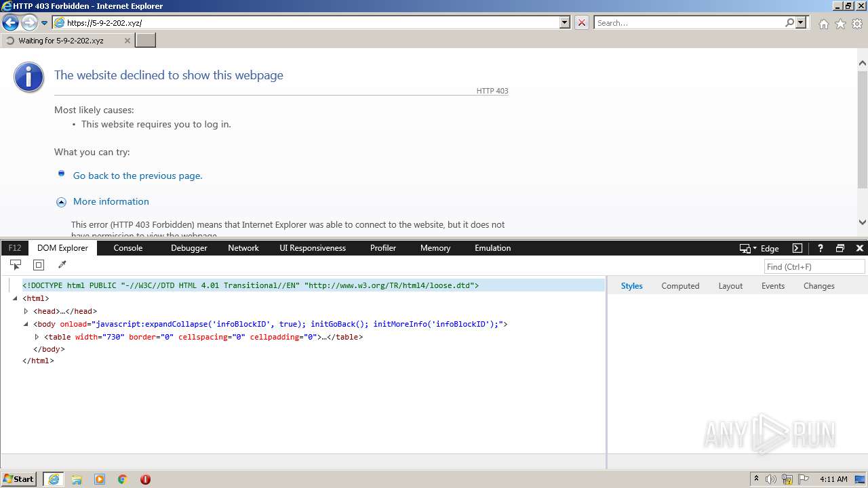Click the page scrollbar down arrow
The image size is (868, 488).
pos(863,222)
